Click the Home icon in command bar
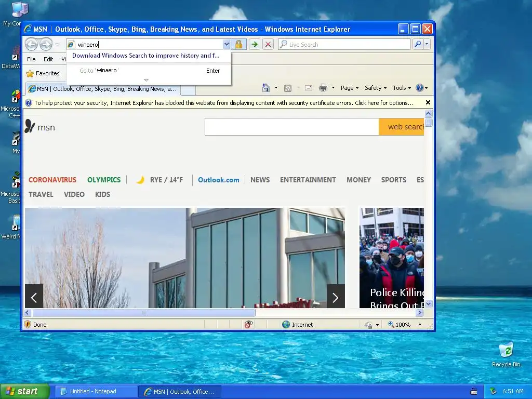532x399 pixels. point(265,88)
